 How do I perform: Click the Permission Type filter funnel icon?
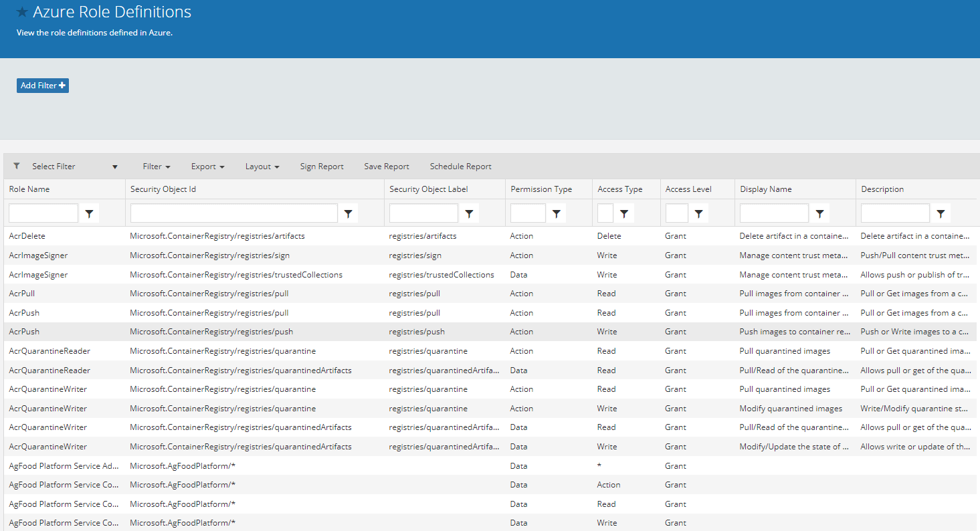click(x=557, y=213)
